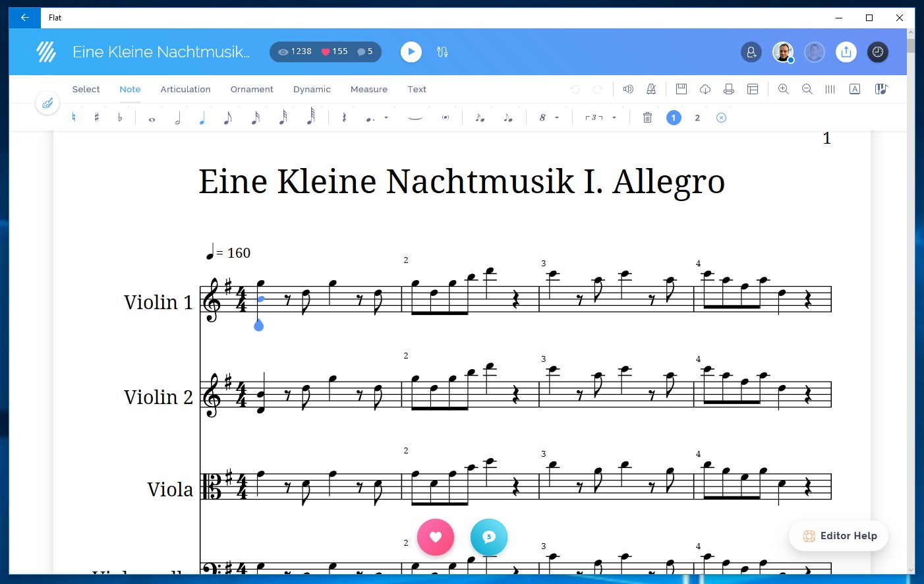The image size is (924, 584).
Task: Click the print score icon
Action: click(729, 88)
